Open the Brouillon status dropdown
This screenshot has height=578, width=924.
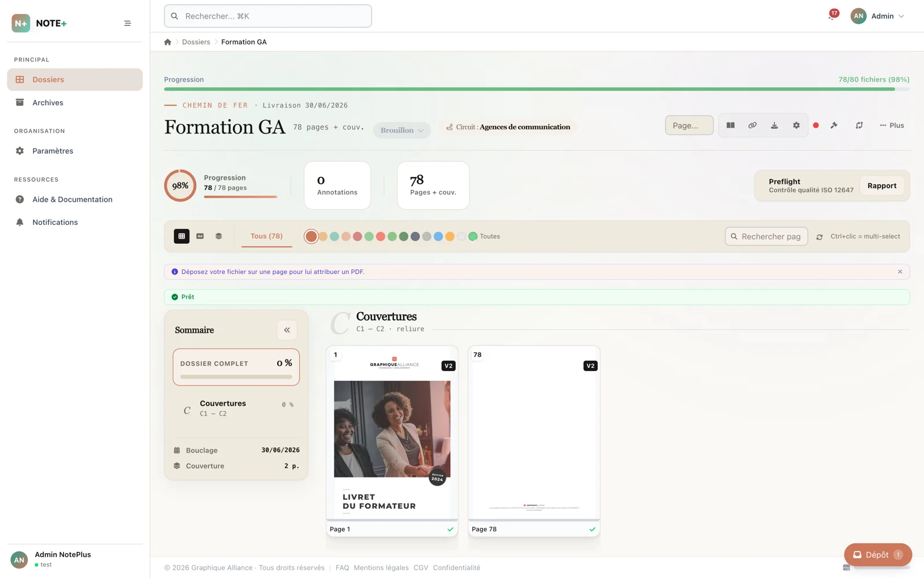pos(402,130)
